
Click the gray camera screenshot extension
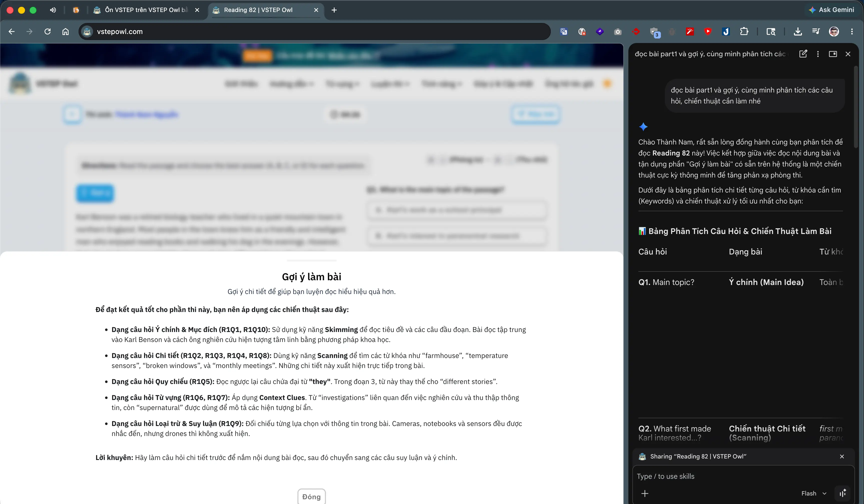(x=618, y=31)
